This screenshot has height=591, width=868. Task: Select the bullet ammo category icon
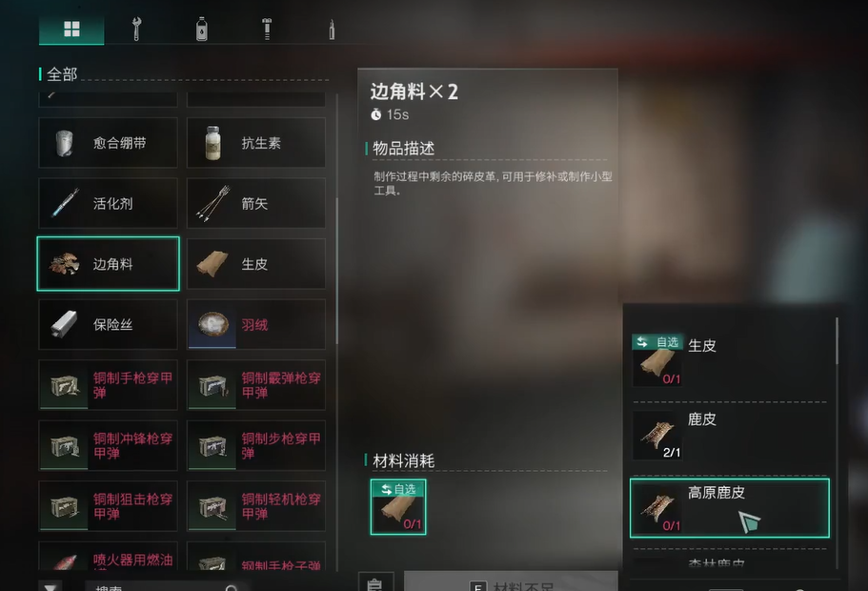pos(332,29)
